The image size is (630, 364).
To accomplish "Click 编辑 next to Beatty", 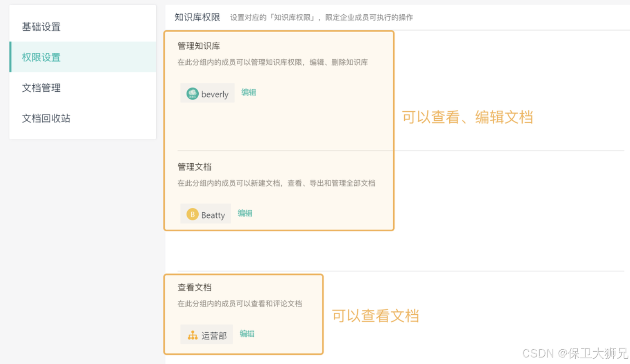I will tap(245, 213).
